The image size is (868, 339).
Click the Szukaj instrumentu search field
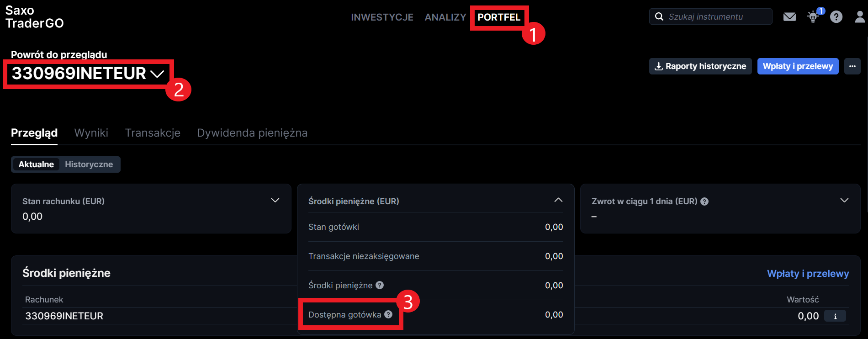(x=710, y=17)
